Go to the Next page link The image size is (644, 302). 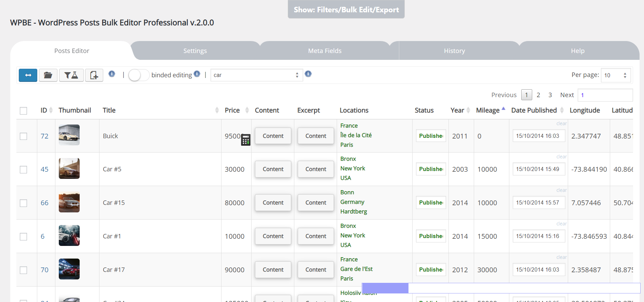[567, 95]
